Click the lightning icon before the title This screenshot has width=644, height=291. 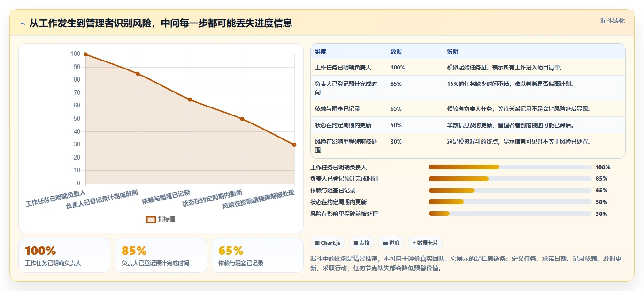pyautogui.click(x=22, y=23)
